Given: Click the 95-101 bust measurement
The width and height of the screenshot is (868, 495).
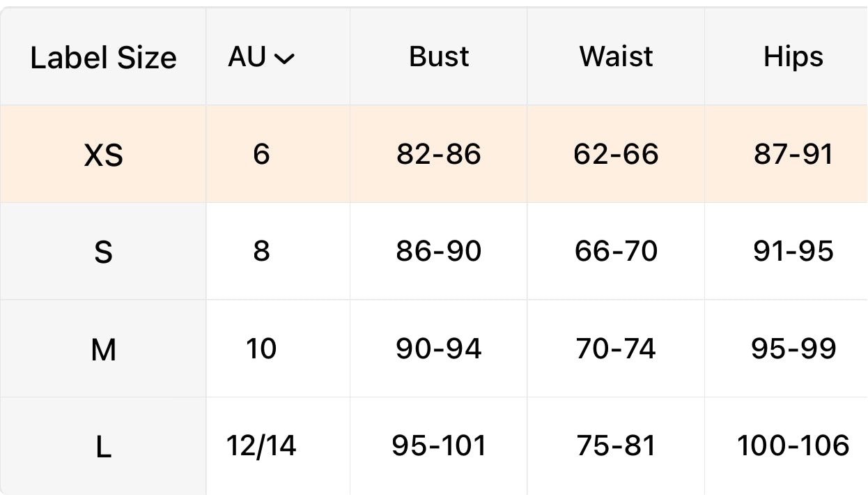Looking at the screenshot, I should (439, 445).
